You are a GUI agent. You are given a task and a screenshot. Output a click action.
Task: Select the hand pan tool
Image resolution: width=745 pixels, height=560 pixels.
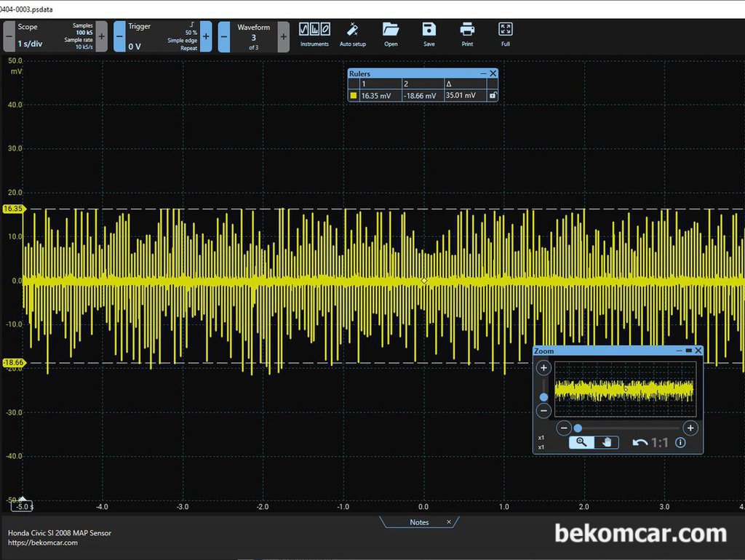click(606, 442)
